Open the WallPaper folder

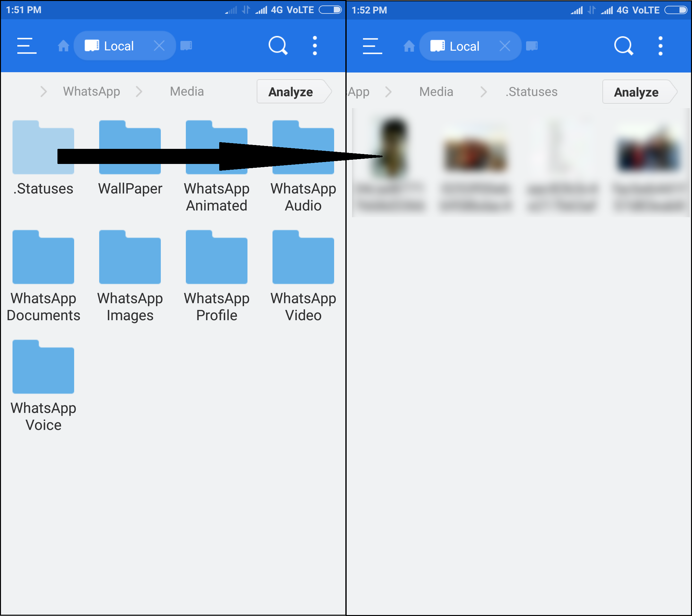(x=130, y=158)
